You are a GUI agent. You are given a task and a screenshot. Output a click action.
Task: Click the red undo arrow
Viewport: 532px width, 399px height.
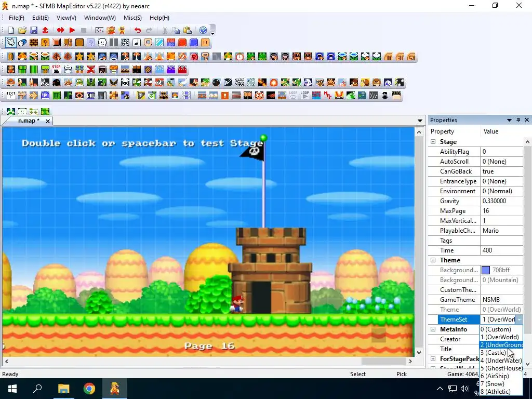[137, 30]
